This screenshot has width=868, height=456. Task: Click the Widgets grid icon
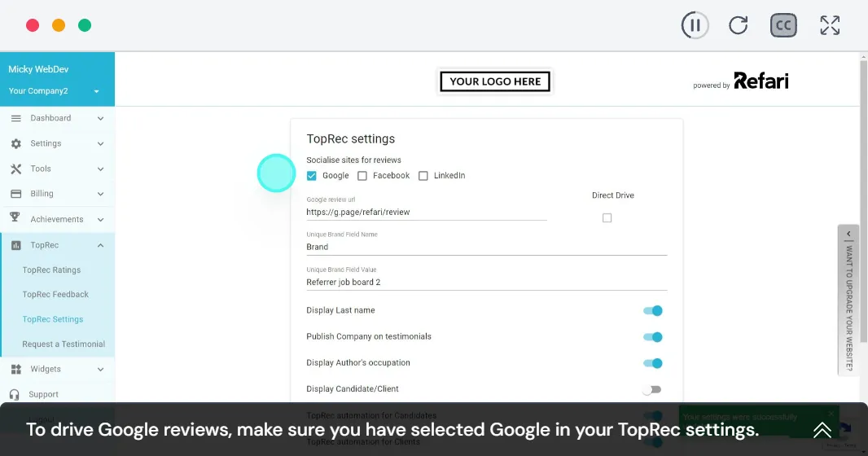pos(16,369)
